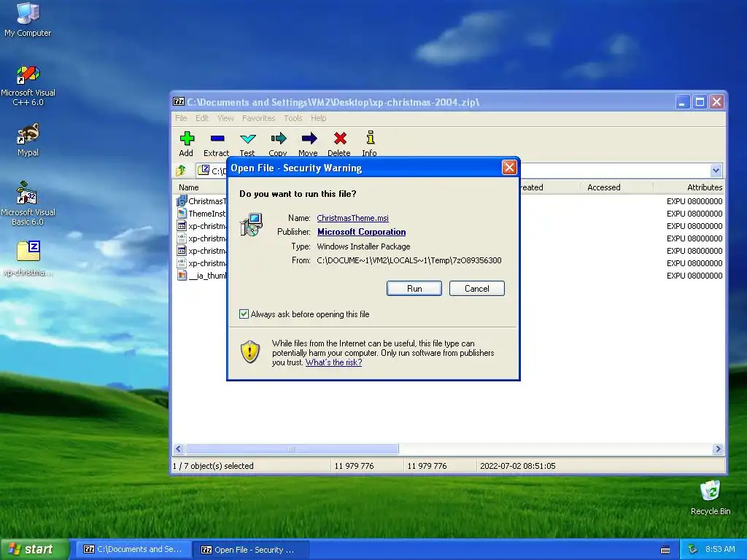Click the on-screen keyboard icon in the taskbar

click(665, 550)
